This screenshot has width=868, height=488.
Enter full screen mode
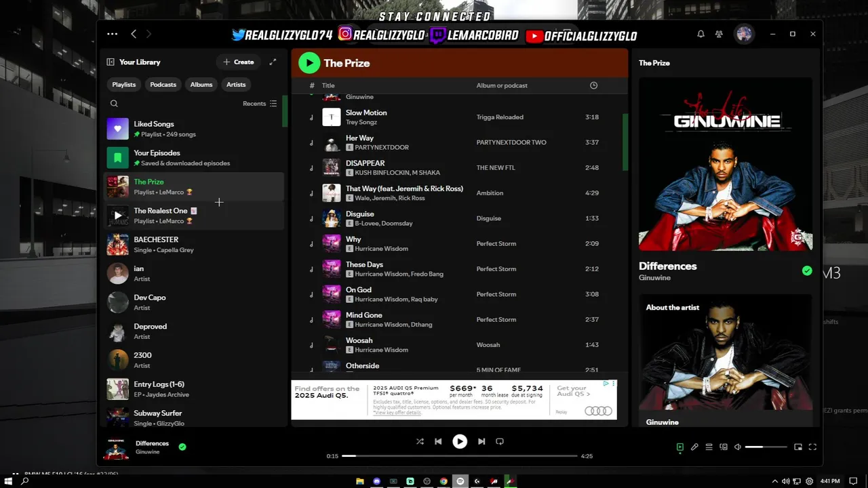coord(812,447)
